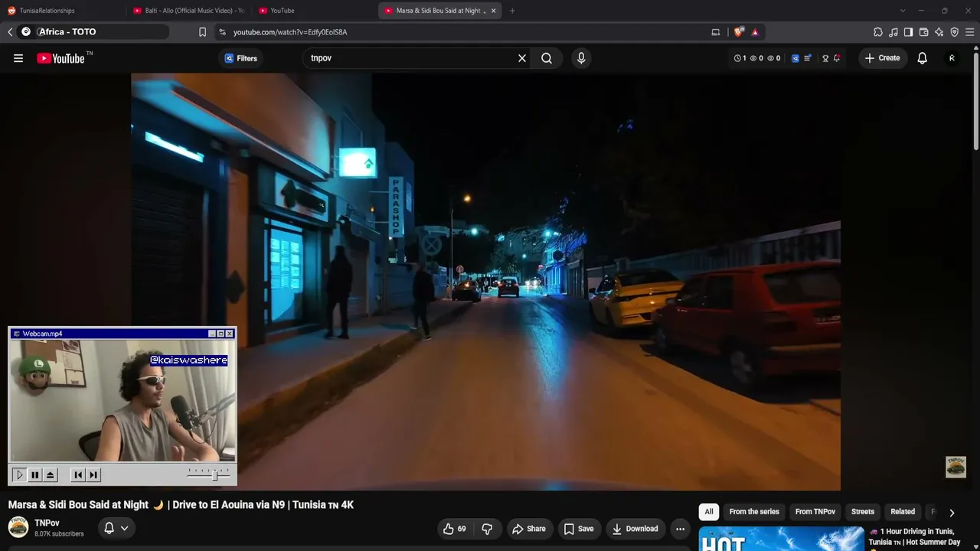Open the Brave Wallet icon
The image size is (980, 551).
pos(924,32)
